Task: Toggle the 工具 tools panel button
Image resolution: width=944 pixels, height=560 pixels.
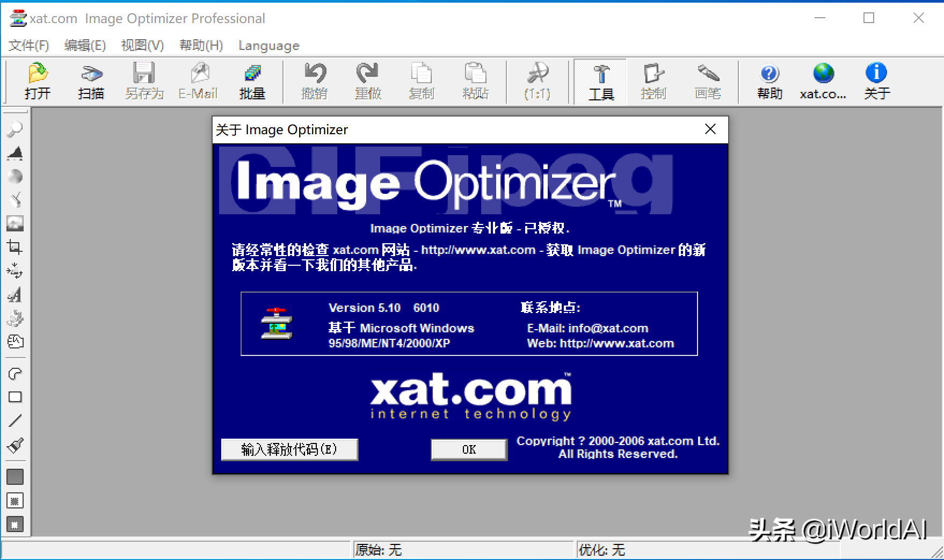Action: (x=600, y=82)
